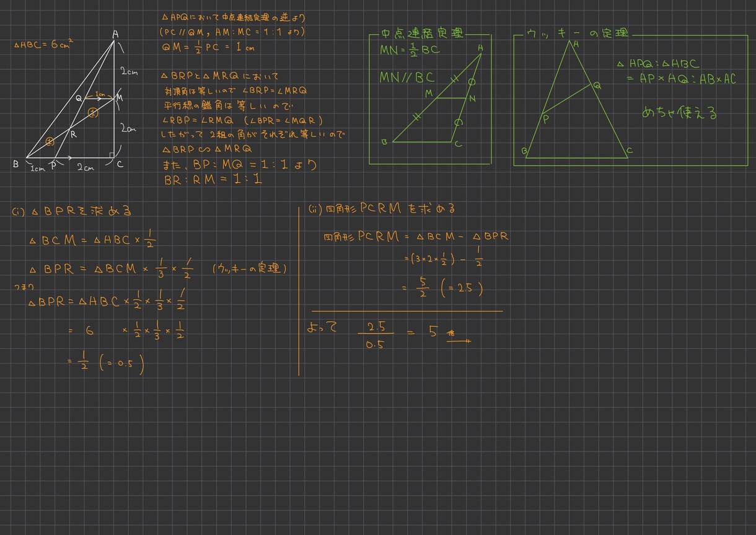Click point M on the white triangle
The image size is (756, 535).
[120, 98]
